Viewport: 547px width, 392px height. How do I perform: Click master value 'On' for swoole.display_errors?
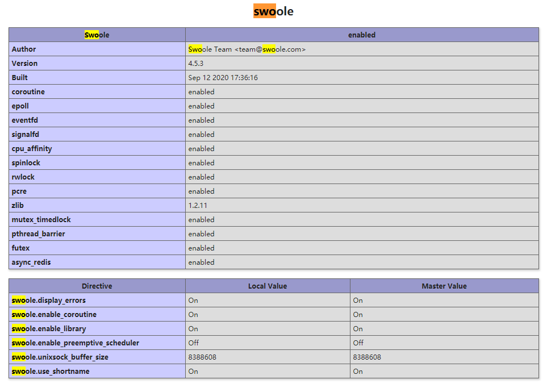coord(358,300)
